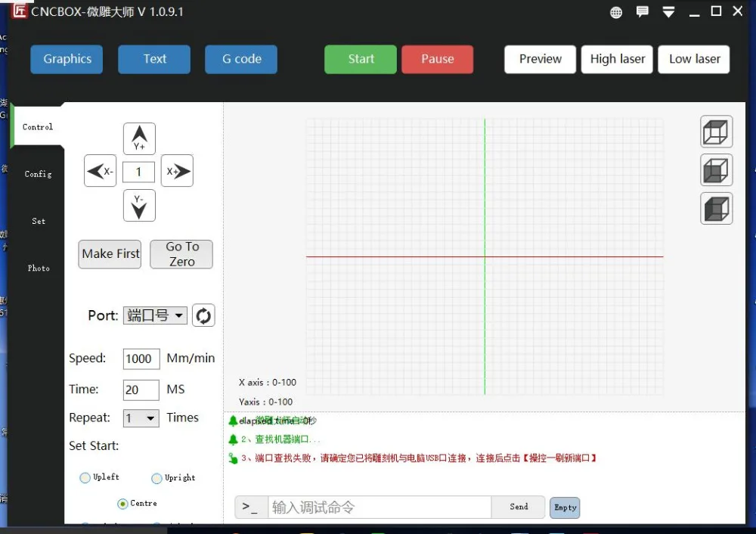Maximize the CNCBOX window

point(717,11)
